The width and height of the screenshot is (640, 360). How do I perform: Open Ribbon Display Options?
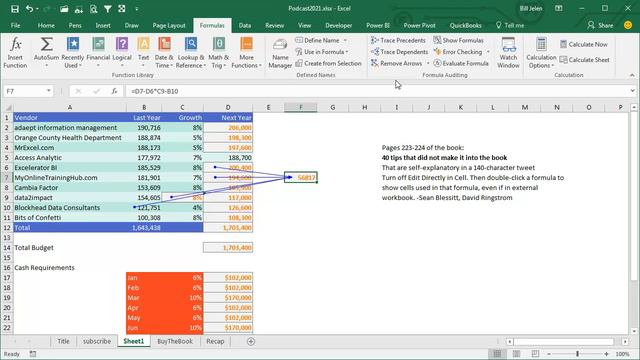[559, 8]
